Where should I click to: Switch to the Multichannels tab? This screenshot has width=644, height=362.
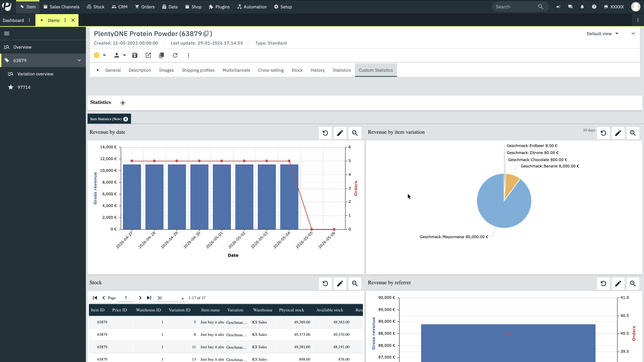tap(236, 70)
